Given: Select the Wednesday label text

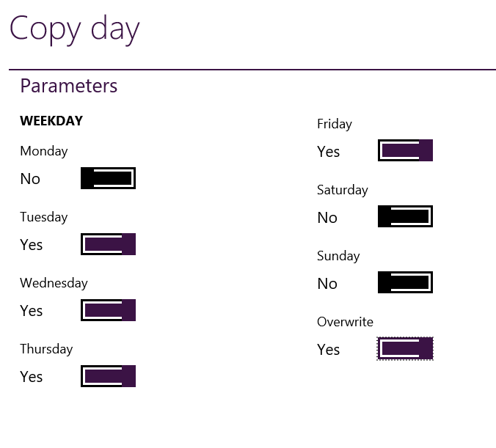Looking at the screenshot, I should click(54, 283).
